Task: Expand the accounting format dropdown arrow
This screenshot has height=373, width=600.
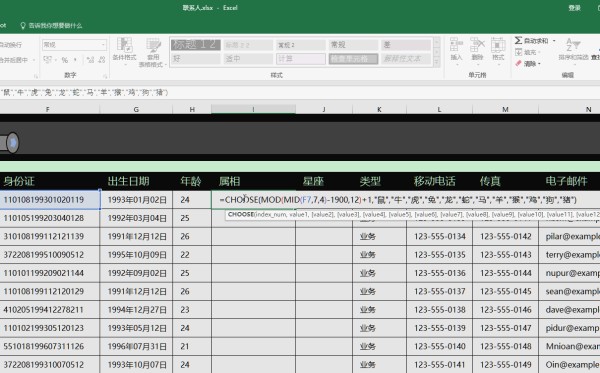Action: tap(55, 60)
